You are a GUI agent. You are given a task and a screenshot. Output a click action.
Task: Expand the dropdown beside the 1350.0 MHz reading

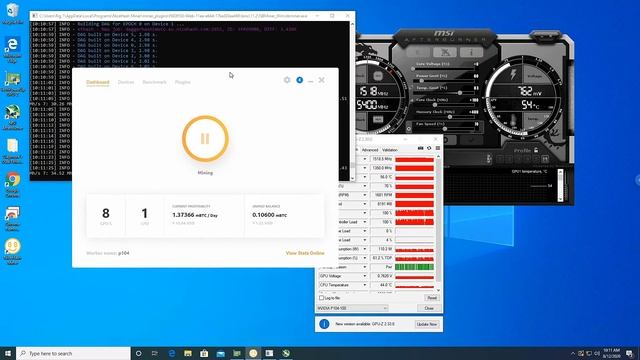pyautogui.click(x=364, y=168)
